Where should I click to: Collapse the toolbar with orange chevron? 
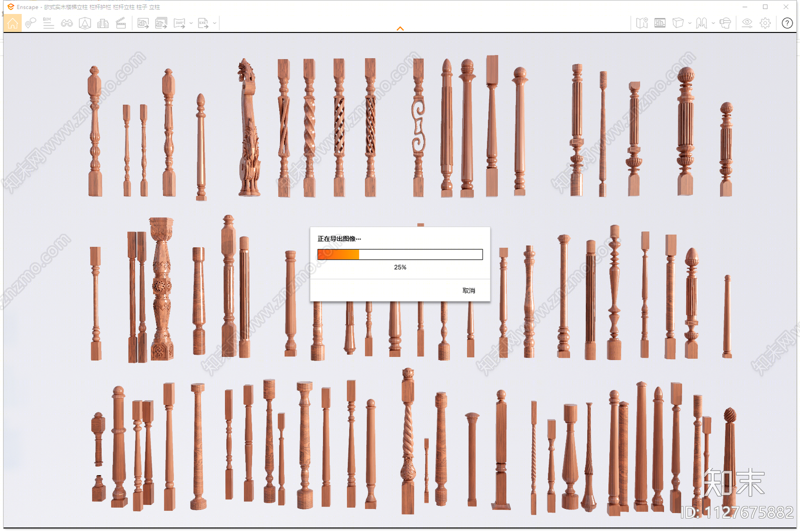pyautogui.click(x=400, y=28)
